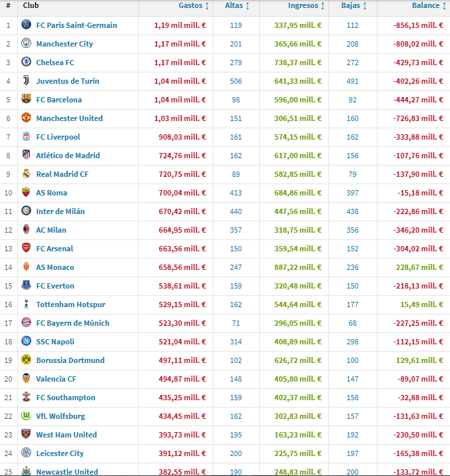
Task: Click the FC Bayern de Múnich crest
Action: (x=26, y=322)
